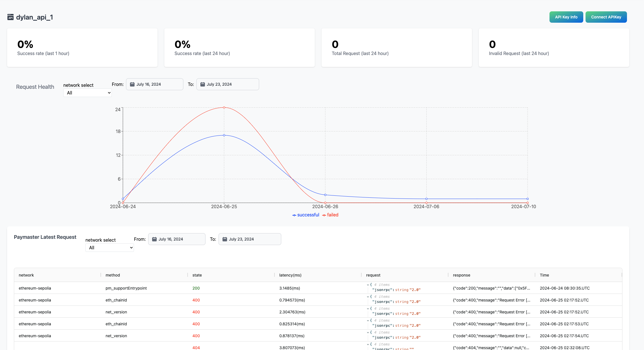The image size is (644, 350).
Task: Collapse request JSON in 0.825314(ms) eth_chainId row
Action: pyautogui.click(x=368, y=321)
